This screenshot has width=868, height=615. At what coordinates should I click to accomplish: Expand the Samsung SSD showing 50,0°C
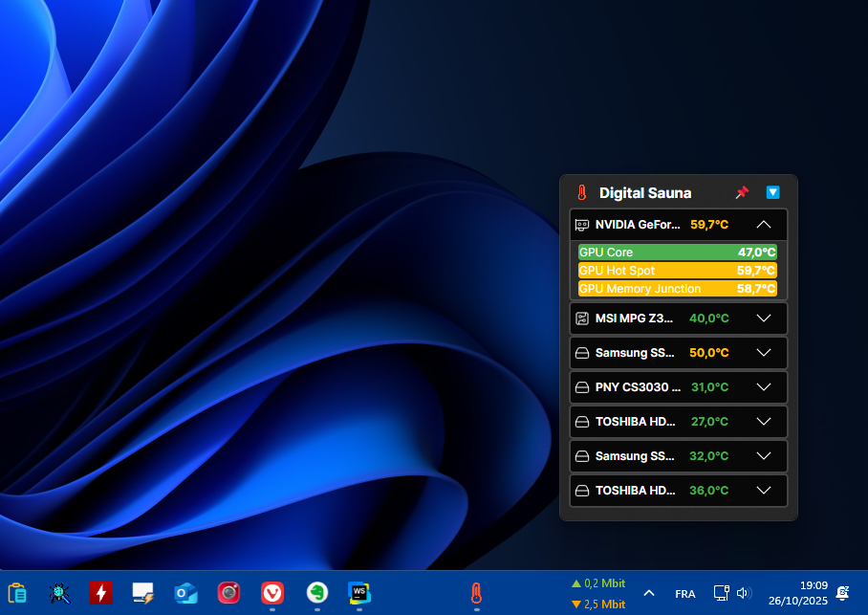(x=763, y=353)
